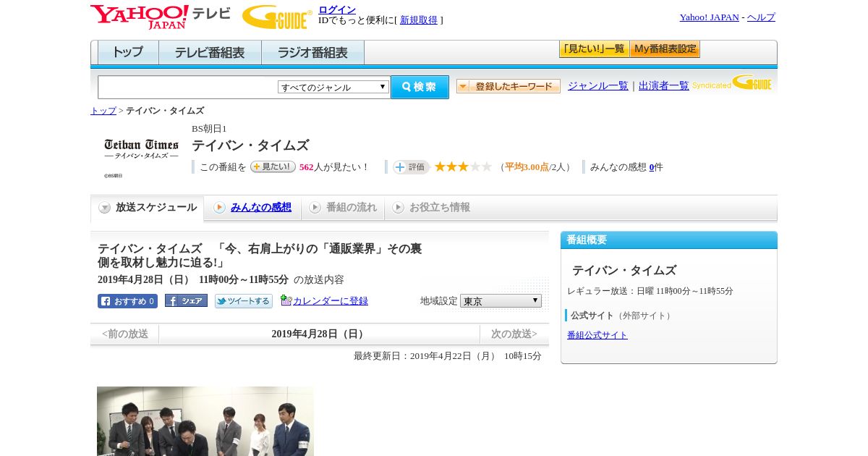Expand 登録したキーワード dropdown button
The image size is (868, 456).
[x=509, y=86]
